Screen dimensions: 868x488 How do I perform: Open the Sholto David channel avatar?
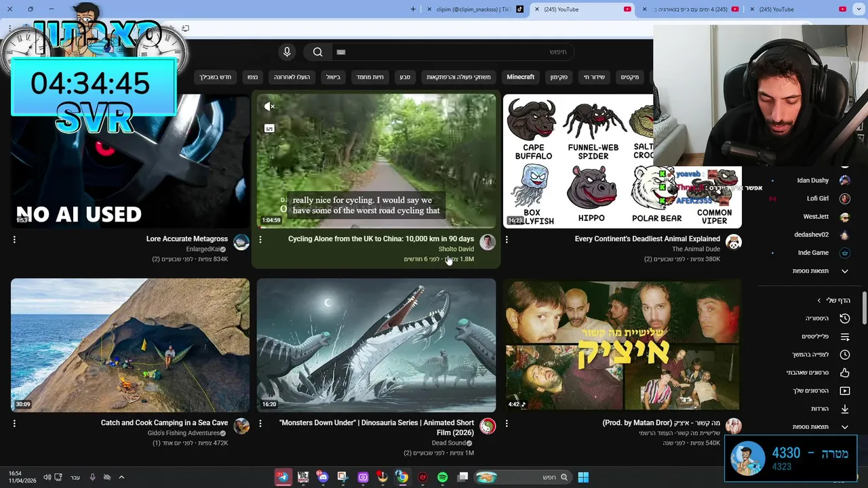pos(488,242)
